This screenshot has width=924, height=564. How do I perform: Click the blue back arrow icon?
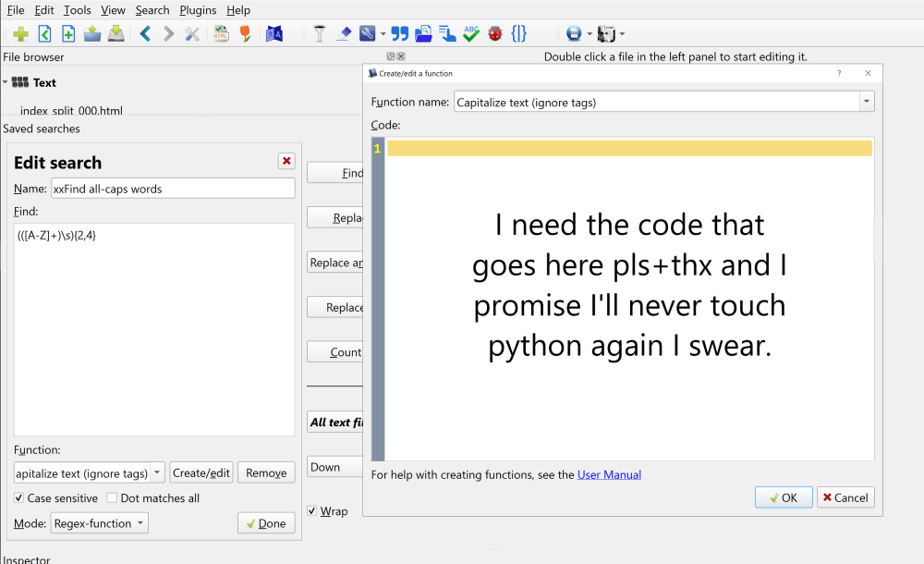145,34
